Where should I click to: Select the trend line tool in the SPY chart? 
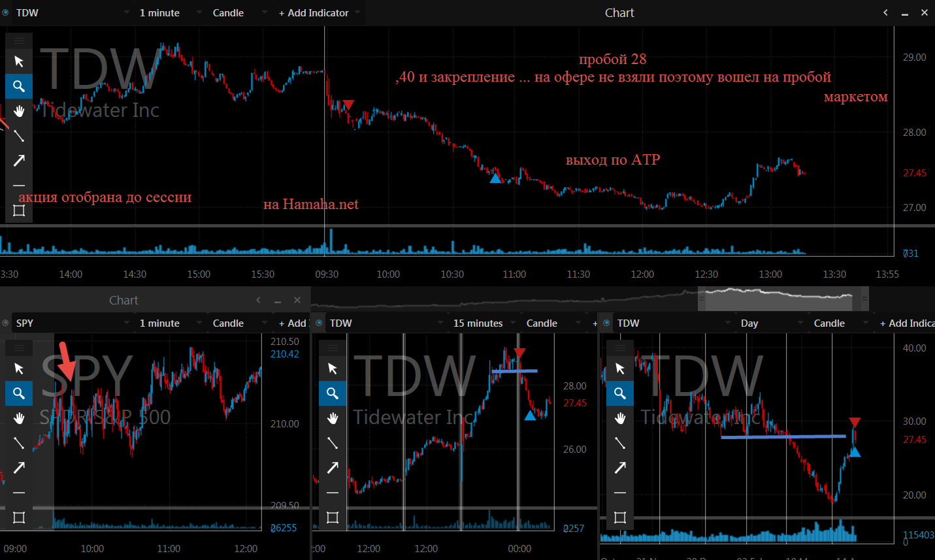coord(19,443)
